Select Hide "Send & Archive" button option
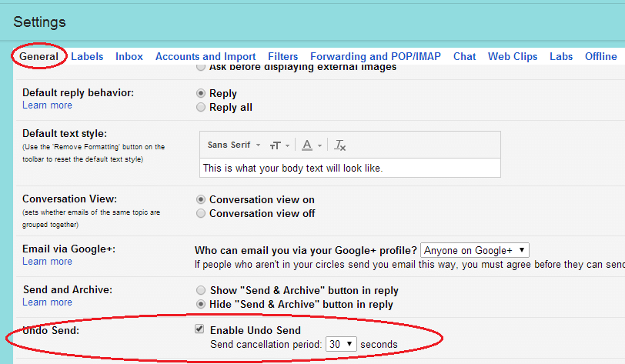This screenshot has width=625, height=364. [x=202, y=304]
